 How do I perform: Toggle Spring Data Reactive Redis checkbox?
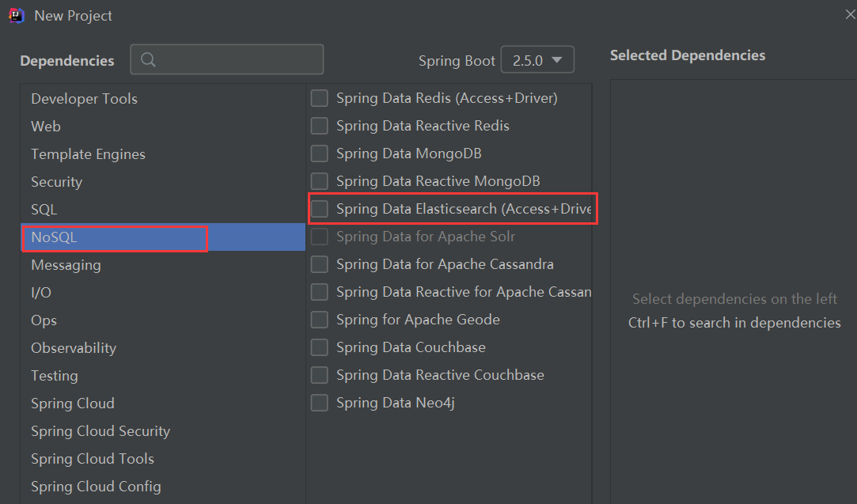319,126
